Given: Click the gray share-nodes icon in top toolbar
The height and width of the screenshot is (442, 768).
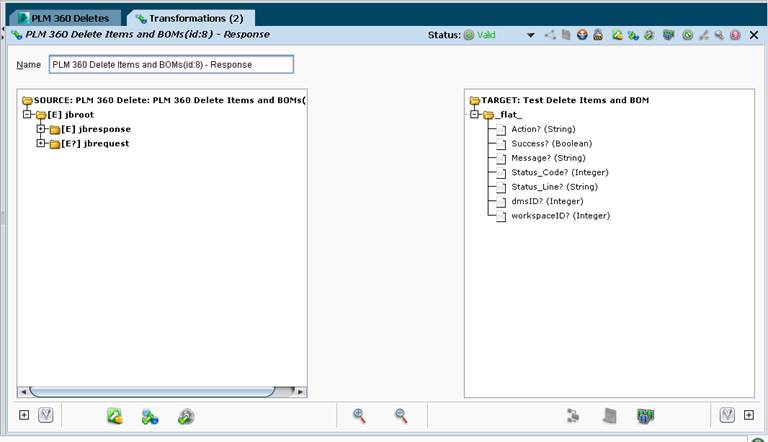Looking at the screenshot, I should click(551, 35).
